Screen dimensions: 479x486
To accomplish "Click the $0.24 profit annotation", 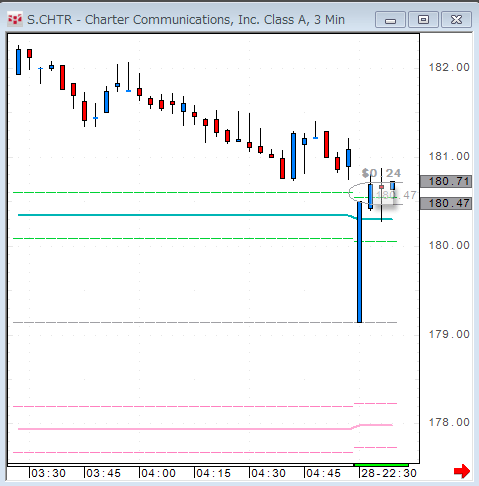I will 381,173.
